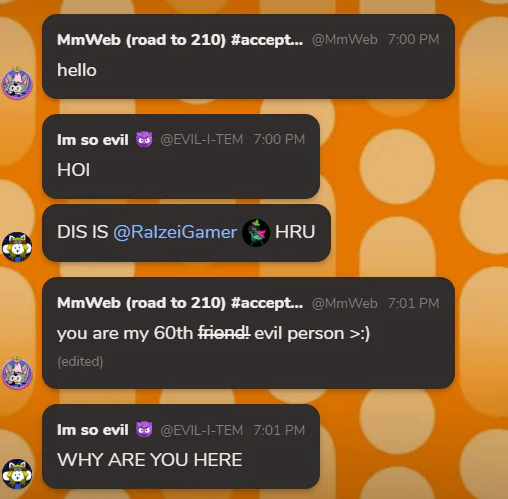This screenshot has width=508, height=499.
Task: Click RalzeiGamer's small inline avatar
Action: (256, 232)
